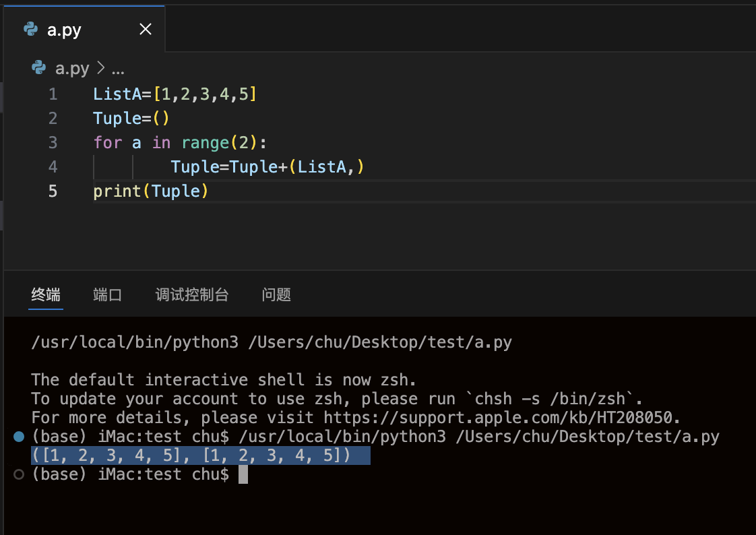Click the highlighted tuple output line
The image size is (756, 535).
coord(200,455)
